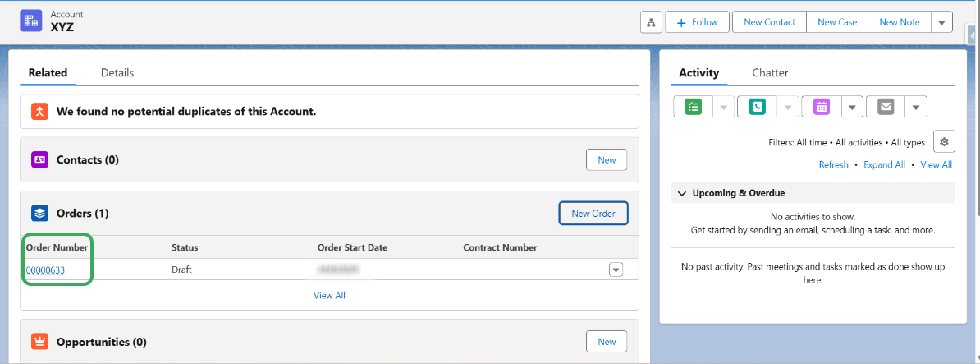The height and width of the screenshot is (364, 980).
Task: Click the account hierarchy icon
Action: click(651, 23)
